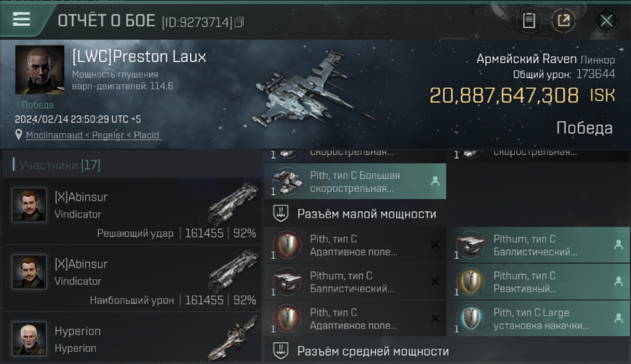Click the share/export report icon
631x364 pixels.
564,20
